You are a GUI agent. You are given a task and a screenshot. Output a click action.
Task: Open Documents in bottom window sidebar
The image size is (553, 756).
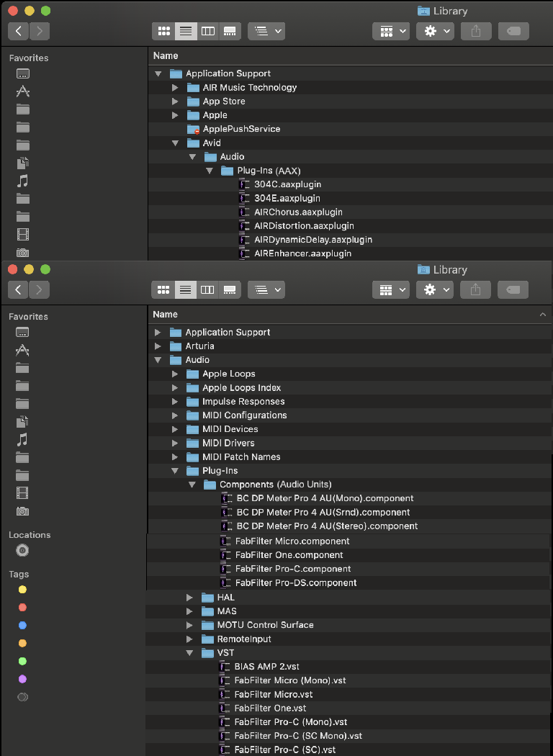point(22,422)
